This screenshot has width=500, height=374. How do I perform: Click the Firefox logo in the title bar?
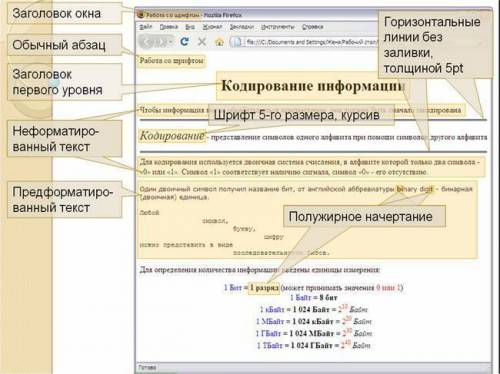click(141, 15)
